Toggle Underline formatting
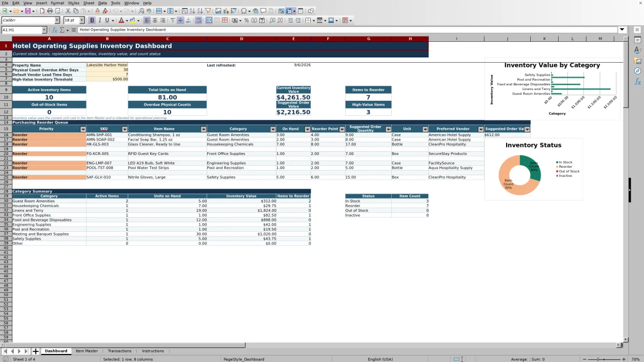The image size is (644, 362). pyautogui.click(x=107, y=20)
